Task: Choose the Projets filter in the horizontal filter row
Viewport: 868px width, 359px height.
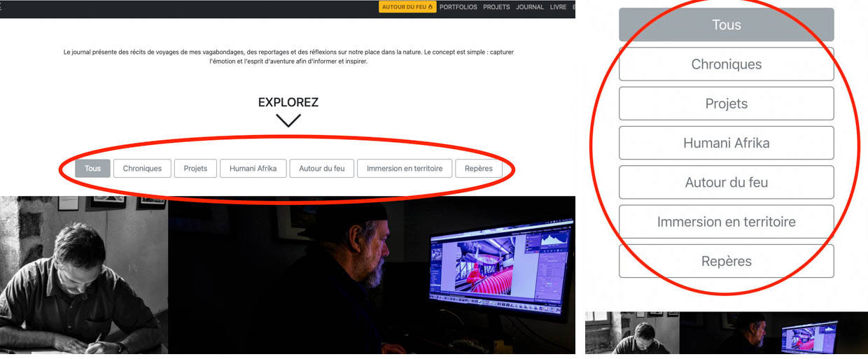Action: (x=195, y=169)
